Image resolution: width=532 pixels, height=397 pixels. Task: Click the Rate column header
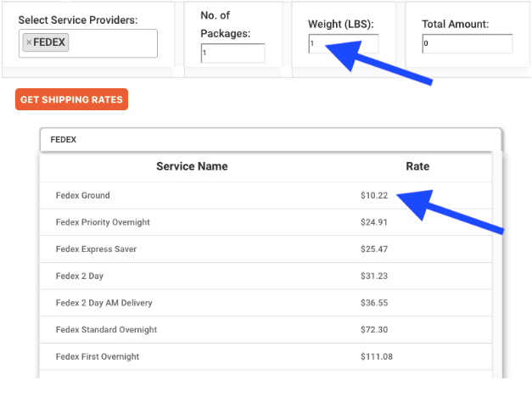(417, 166)
